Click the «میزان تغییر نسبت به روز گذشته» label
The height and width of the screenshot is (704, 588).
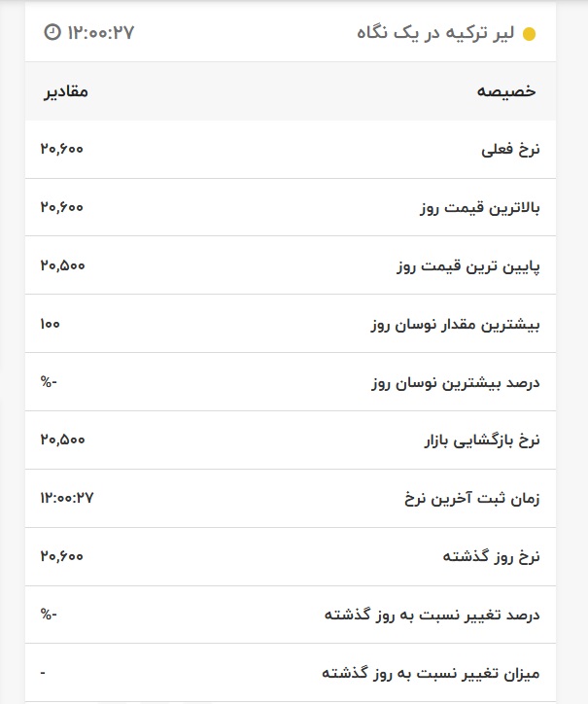(x=432, y=673)
